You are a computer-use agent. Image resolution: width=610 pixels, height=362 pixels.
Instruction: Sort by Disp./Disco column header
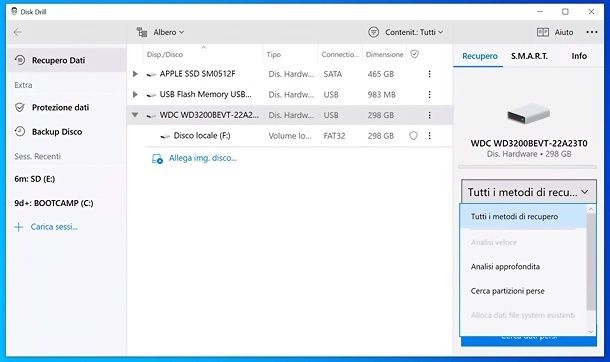pyautogui.click(x=165, y=55)
